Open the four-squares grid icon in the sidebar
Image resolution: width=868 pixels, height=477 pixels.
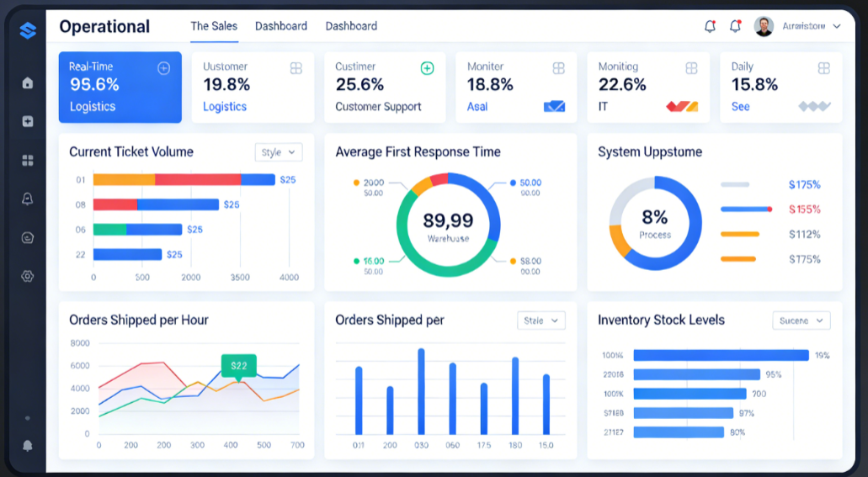point(28,160)
